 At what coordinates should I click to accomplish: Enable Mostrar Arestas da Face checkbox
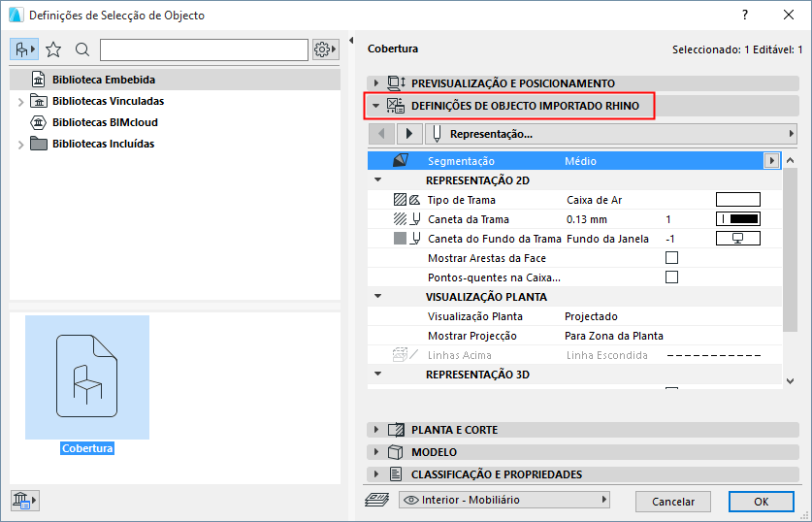[x=671, y=258]
